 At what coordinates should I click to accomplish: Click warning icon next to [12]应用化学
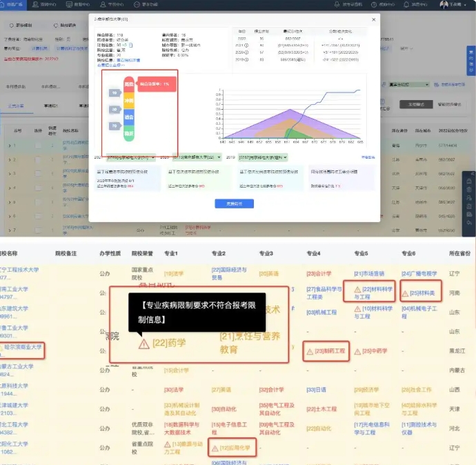coord(215,448)
